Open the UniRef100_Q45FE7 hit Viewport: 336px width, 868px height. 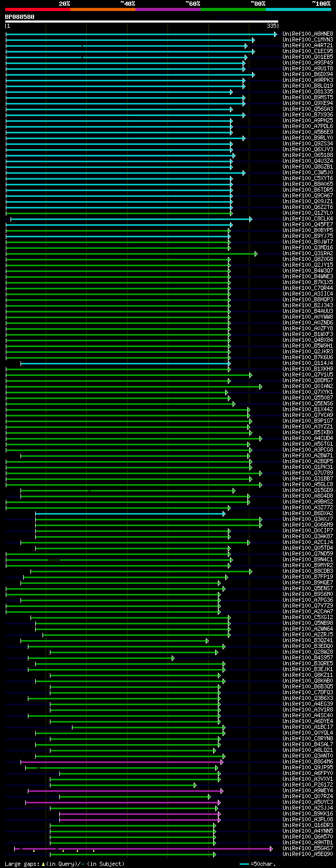coord(308,224)
